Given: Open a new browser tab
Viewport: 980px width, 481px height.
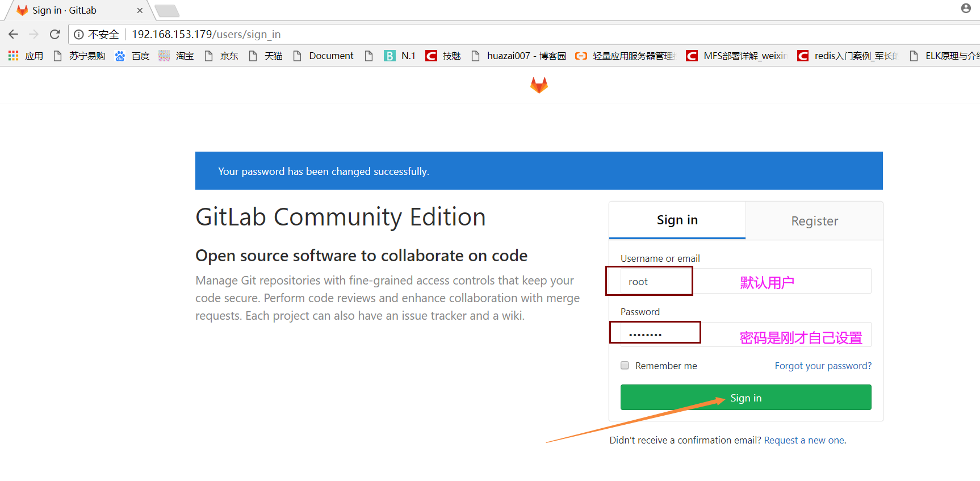Looking at the screenshot, I should (167, 11).
